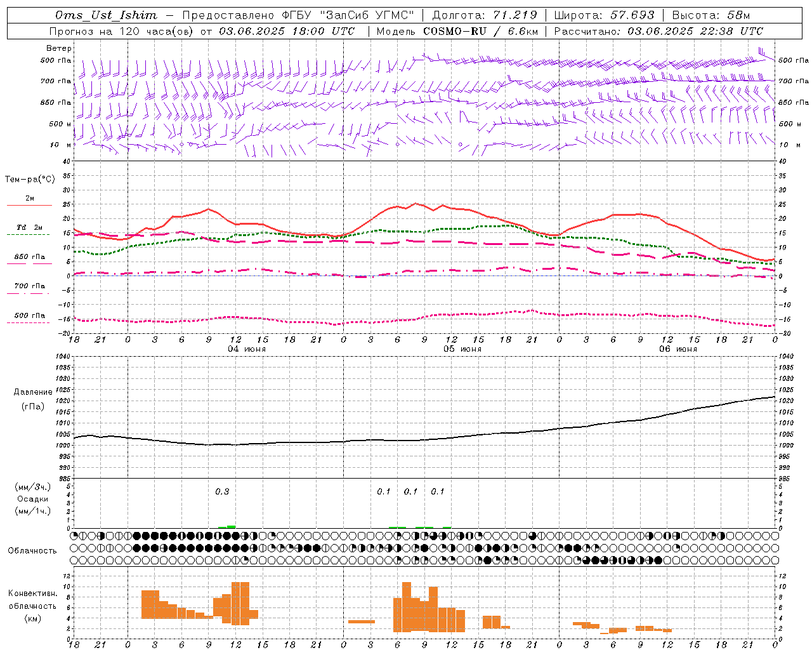Click the Высота: 58м value

click(x=711, y=15)
